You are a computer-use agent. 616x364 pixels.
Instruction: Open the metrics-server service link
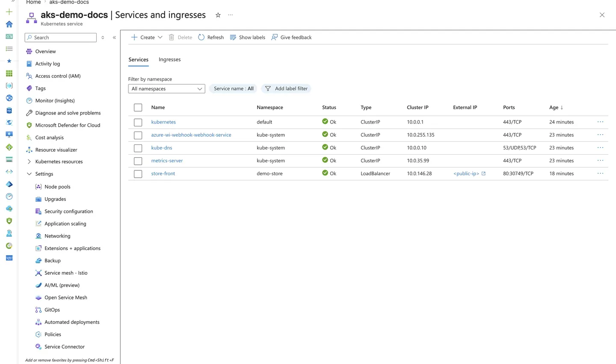(x=167, y=161)
